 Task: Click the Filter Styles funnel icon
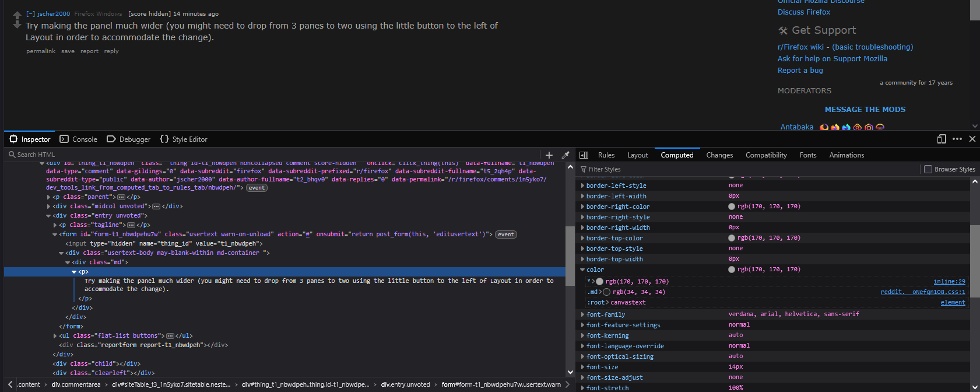click(x=584, y=169)
